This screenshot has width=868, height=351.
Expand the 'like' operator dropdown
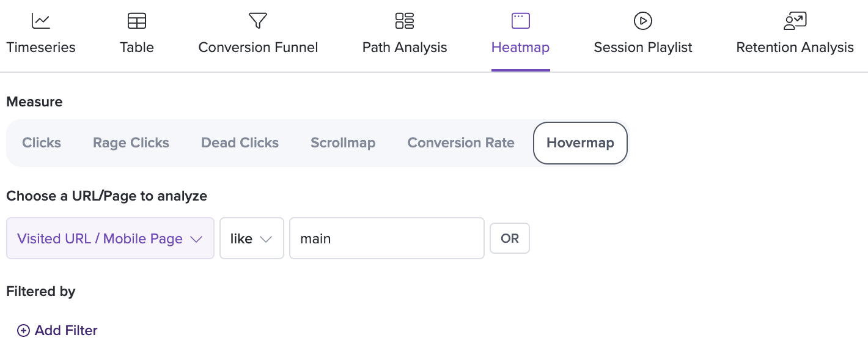click(252, 238)
